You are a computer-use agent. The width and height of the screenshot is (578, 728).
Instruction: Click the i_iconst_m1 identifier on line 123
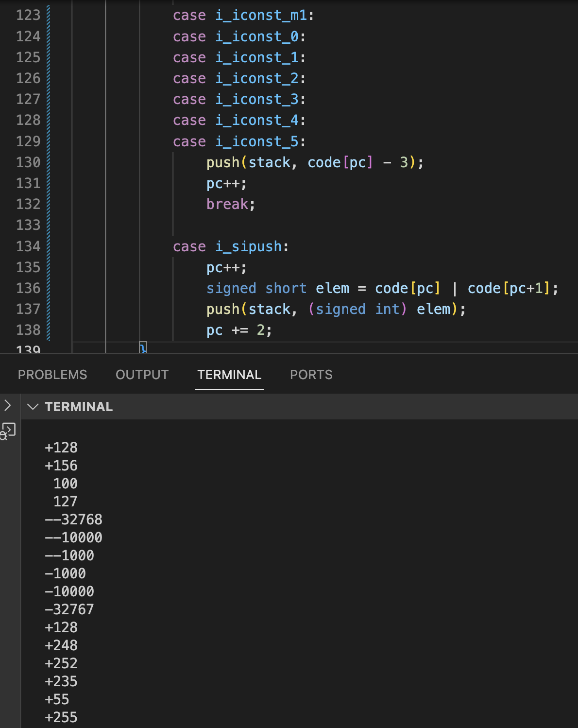pyautogui.click(x=261, y=16)
